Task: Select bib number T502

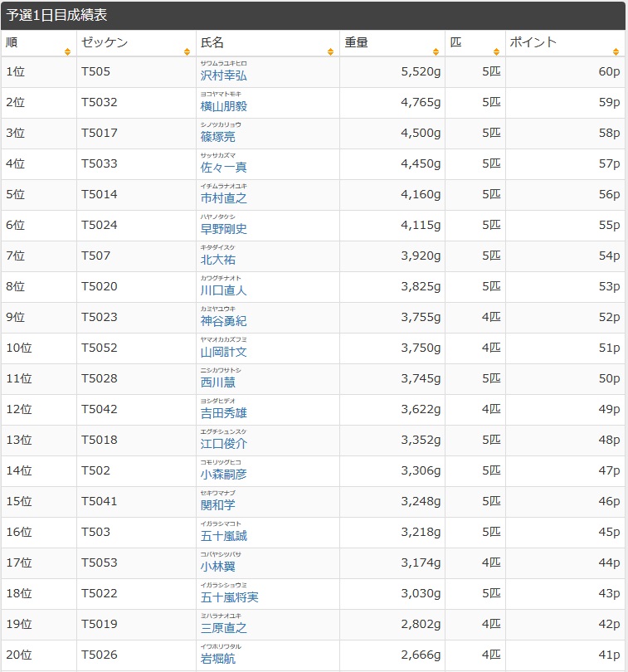Action: (x=95, y=470)
